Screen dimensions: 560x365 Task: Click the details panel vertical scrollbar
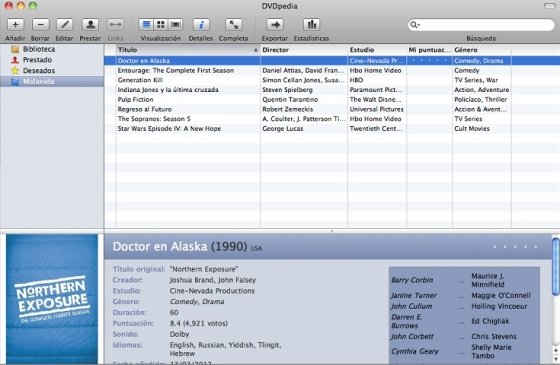[556, 267]
